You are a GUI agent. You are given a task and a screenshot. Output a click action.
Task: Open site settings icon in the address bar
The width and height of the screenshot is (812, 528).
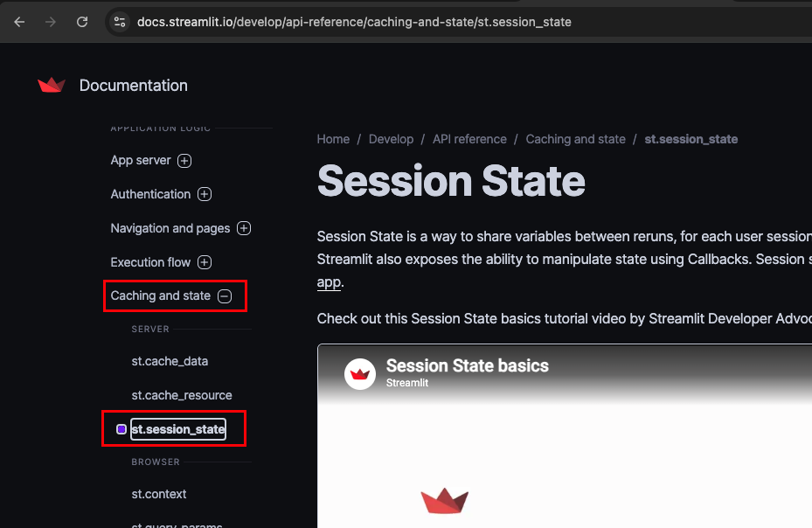point(120,22)
